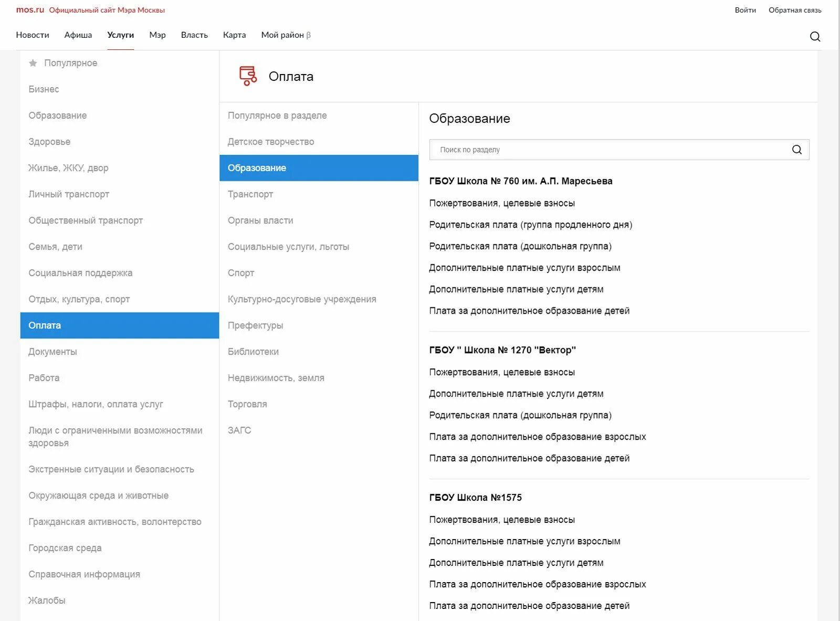The height and width of the screenshot is (621, 840).
Task: Open Префектуры subcategory
Action: [x=319, y=326]
